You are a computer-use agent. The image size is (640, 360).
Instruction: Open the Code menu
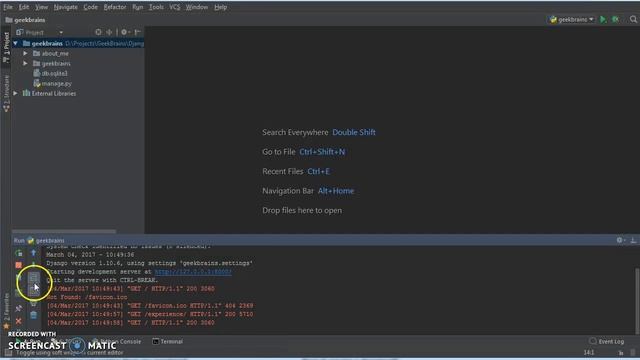(90, 7)
